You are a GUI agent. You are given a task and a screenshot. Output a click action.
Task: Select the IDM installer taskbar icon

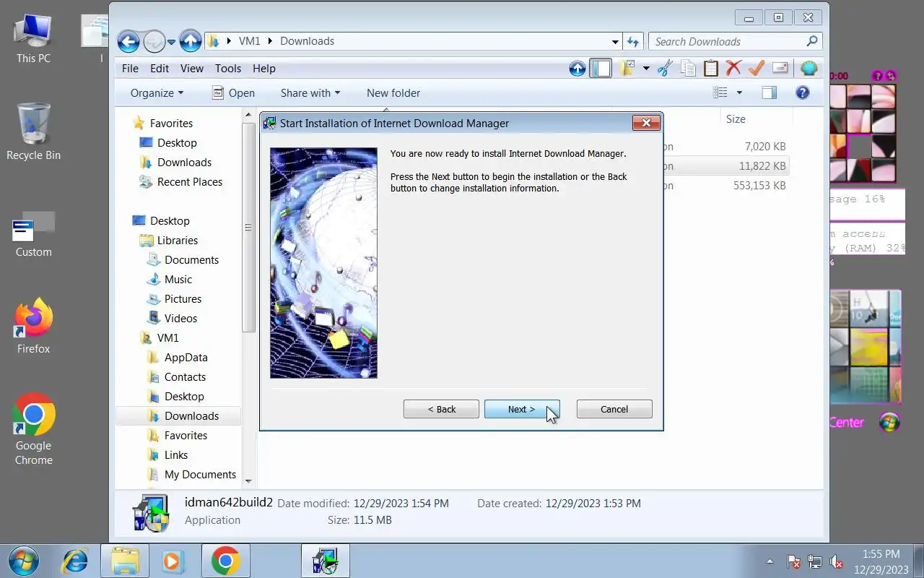tap(326, 561)
